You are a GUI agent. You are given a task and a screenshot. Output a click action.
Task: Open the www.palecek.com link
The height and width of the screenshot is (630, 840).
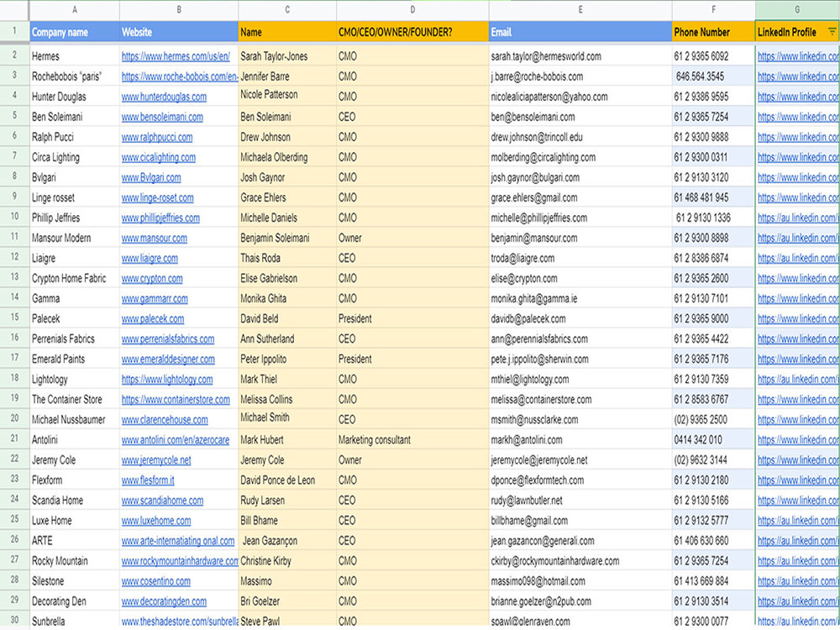click(x=153, y=318)
